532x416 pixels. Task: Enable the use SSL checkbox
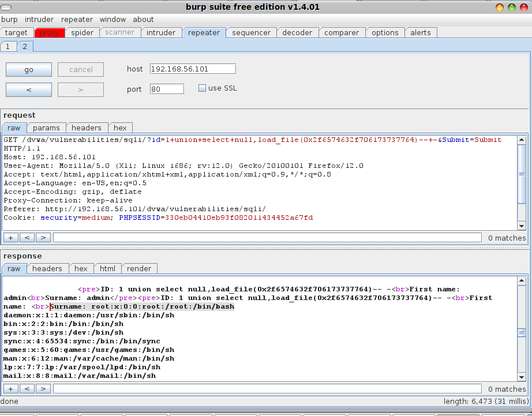(202, 88)
